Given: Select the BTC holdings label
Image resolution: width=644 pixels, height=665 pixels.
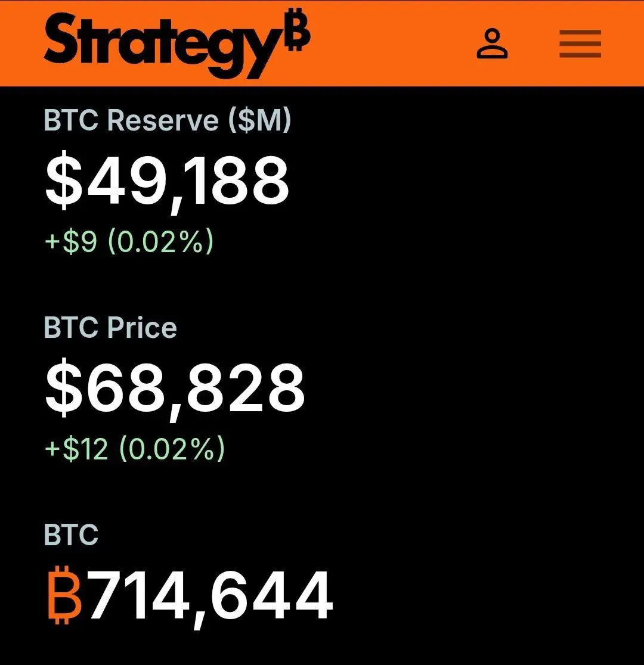Looking at the screenshot, I should point(72,535).
